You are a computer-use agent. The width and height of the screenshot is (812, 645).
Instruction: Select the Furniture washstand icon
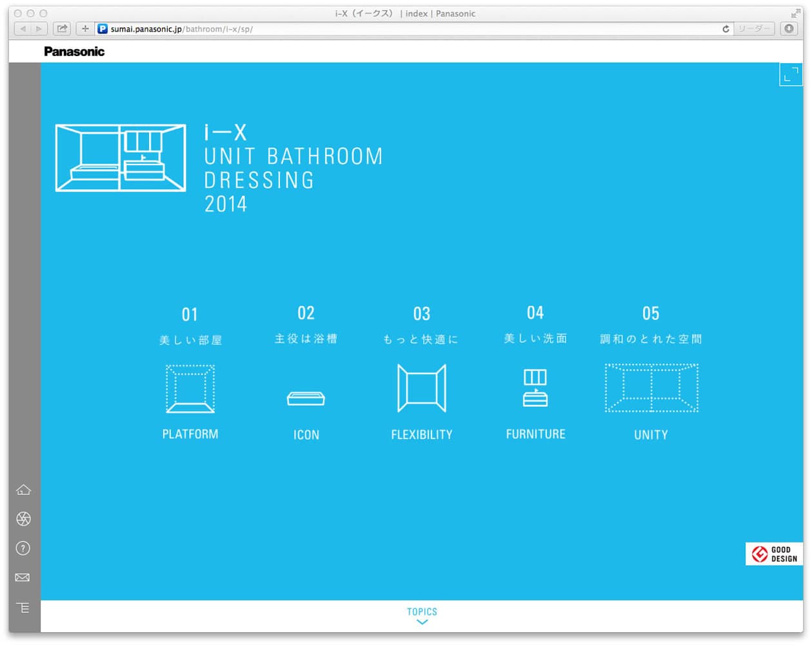(x=535, y=388)
